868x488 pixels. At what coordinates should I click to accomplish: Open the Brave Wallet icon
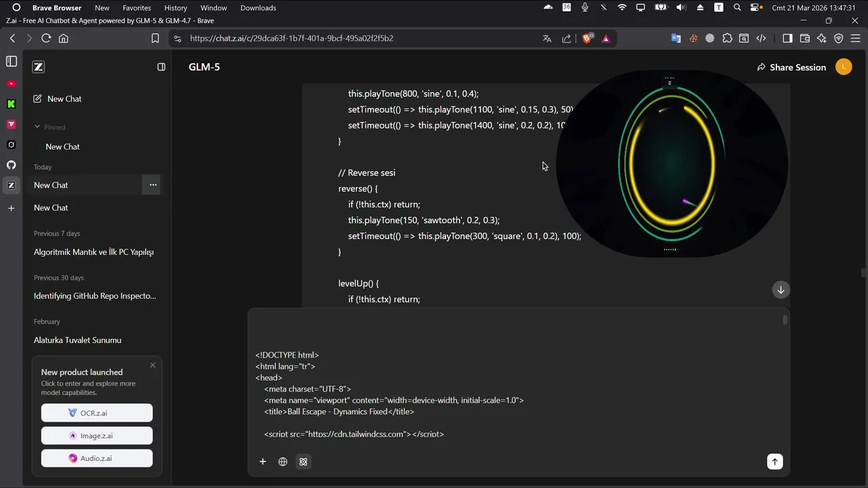click(x=805, y=39)
